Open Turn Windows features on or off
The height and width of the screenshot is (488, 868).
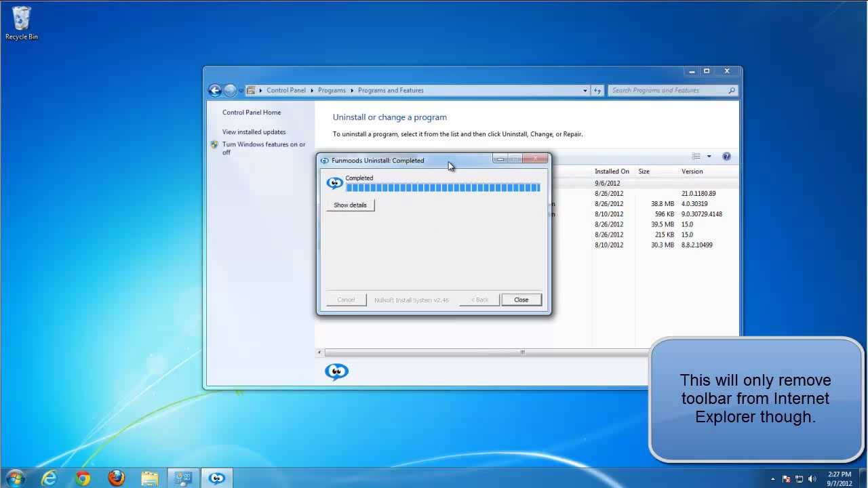pos(264,148)
